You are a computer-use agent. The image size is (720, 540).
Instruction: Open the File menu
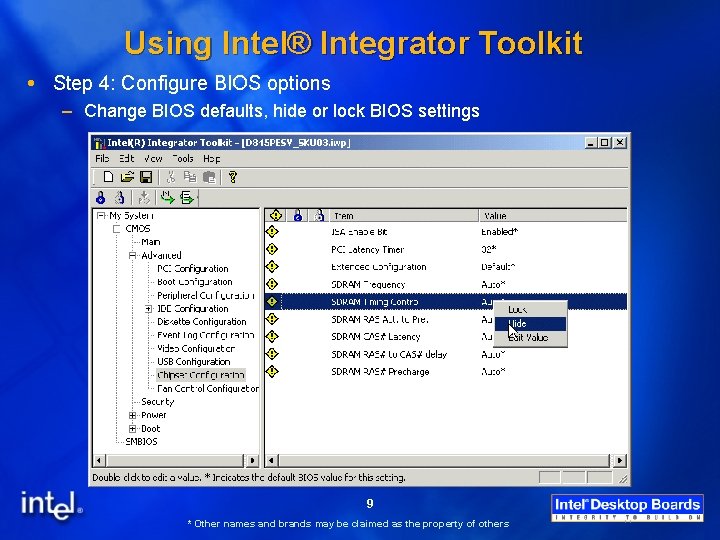pyautogui.click(x=102, y=158)
